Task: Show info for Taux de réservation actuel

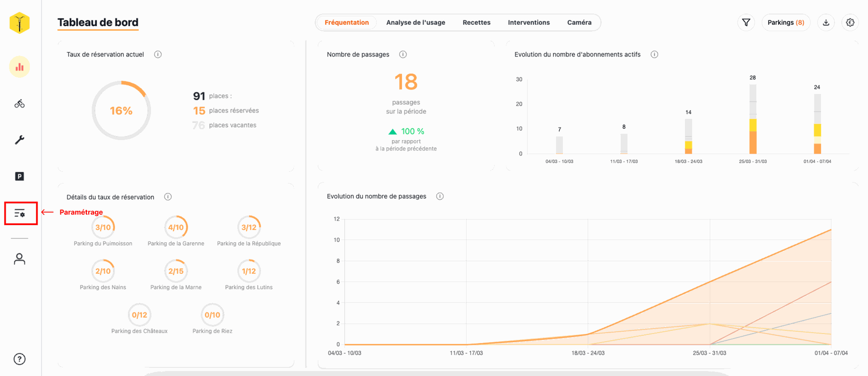Action: [158, 54]
